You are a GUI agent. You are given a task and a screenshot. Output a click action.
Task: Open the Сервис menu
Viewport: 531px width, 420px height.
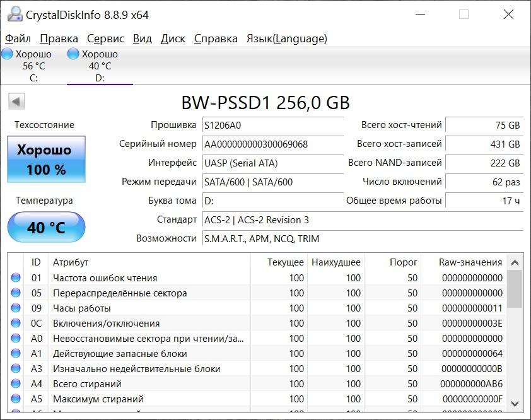[x=105, y=38]
